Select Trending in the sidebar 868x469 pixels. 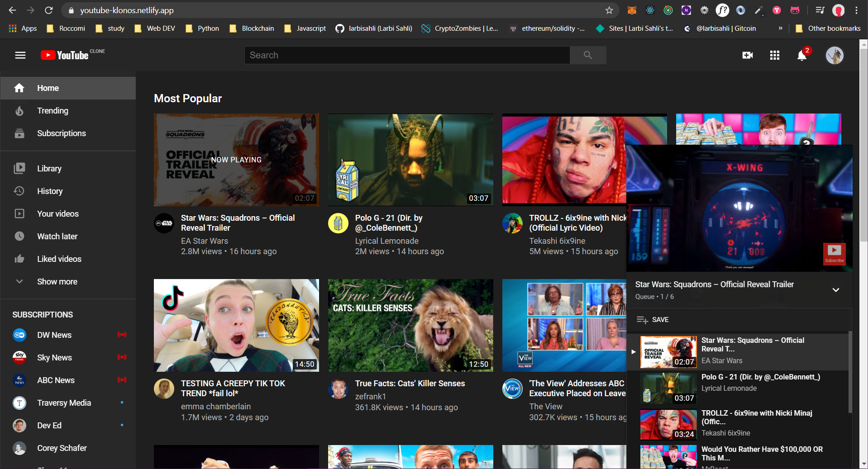pos(68,110)
